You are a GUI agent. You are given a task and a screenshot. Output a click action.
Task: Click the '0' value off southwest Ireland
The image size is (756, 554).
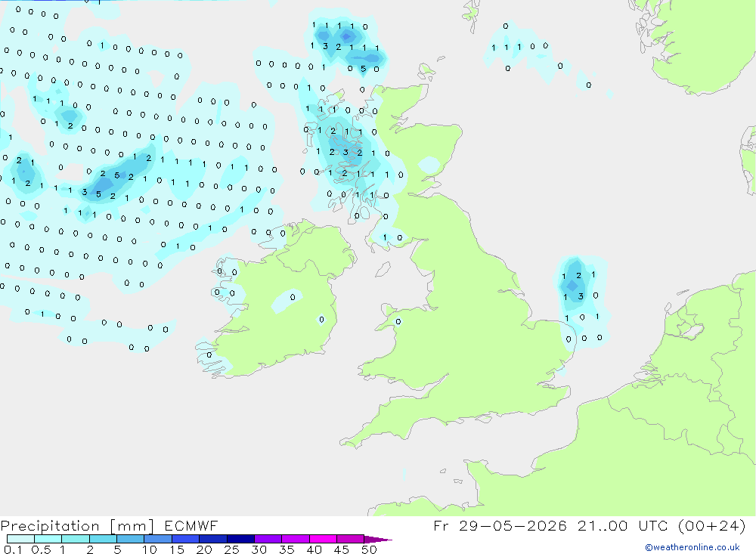pos(209,355)
